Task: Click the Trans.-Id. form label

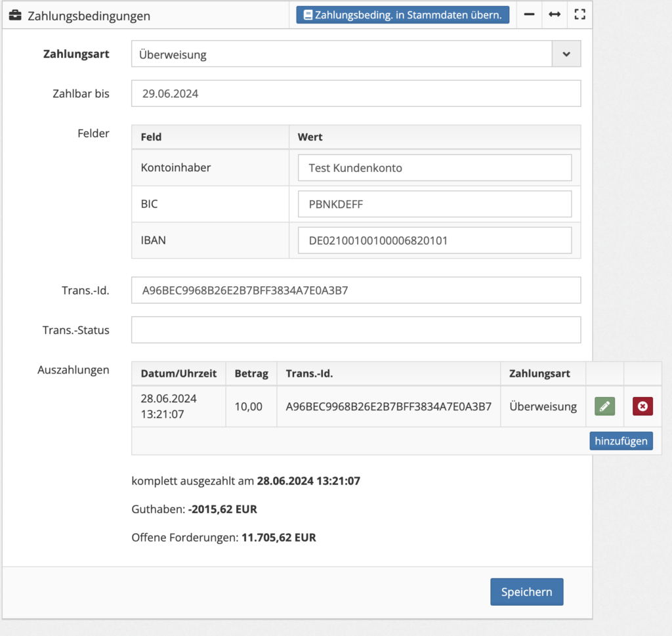Action: click(x=86, y=290)
